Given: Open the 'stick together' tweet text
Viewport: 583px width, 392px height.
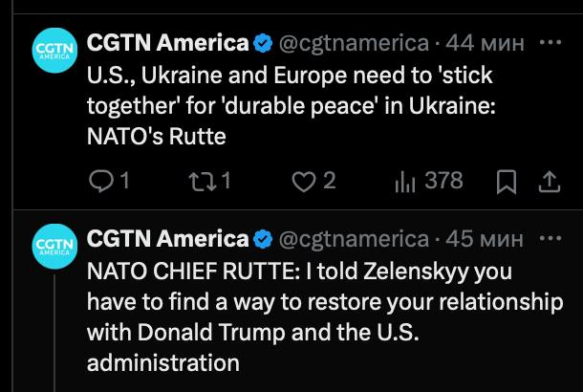Looking at the screenshot, I should click(x=287, y=104).
